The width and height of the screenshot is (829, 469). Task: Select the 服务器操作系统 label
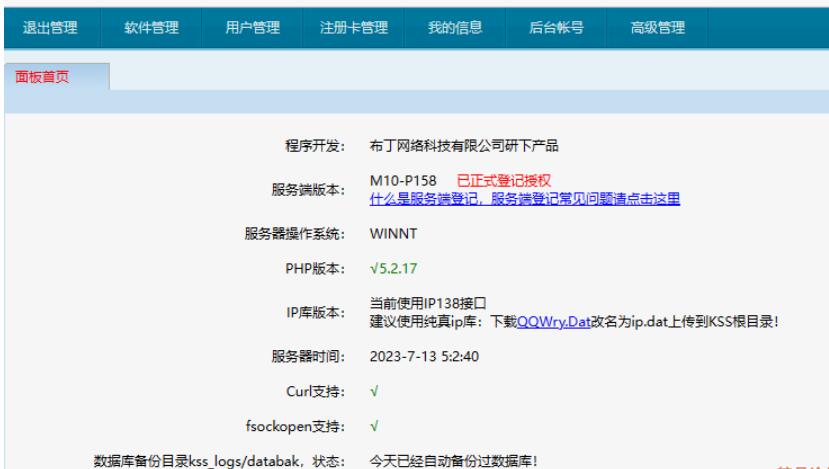(294, 234)
